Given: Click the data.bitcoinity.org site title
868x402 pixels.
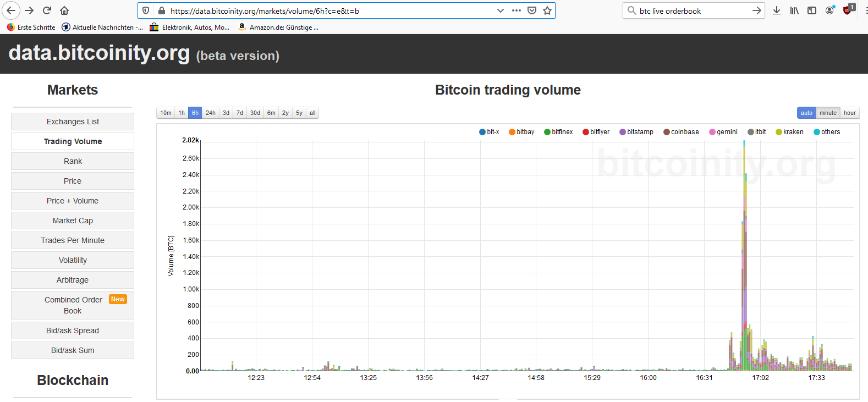Looking at the screenshot, I should [99, 53].
